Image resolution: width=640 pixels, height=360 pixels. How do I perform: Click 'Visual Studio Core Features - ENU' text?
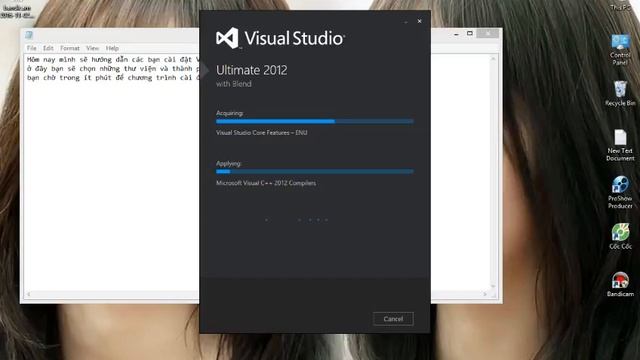pyautogui.click(x=262, y=133)
